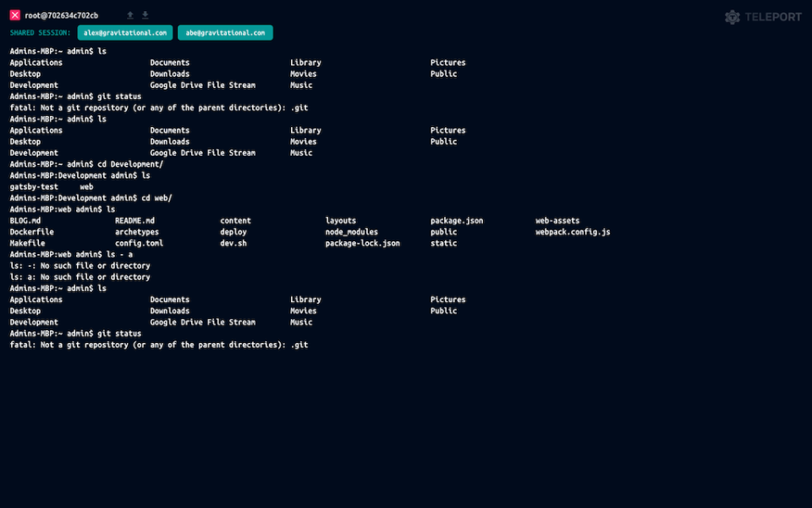The width and height of the screenshot is (812, 508).
Task: Click on node_modules in the directory listing
Action: pos(351,232)
